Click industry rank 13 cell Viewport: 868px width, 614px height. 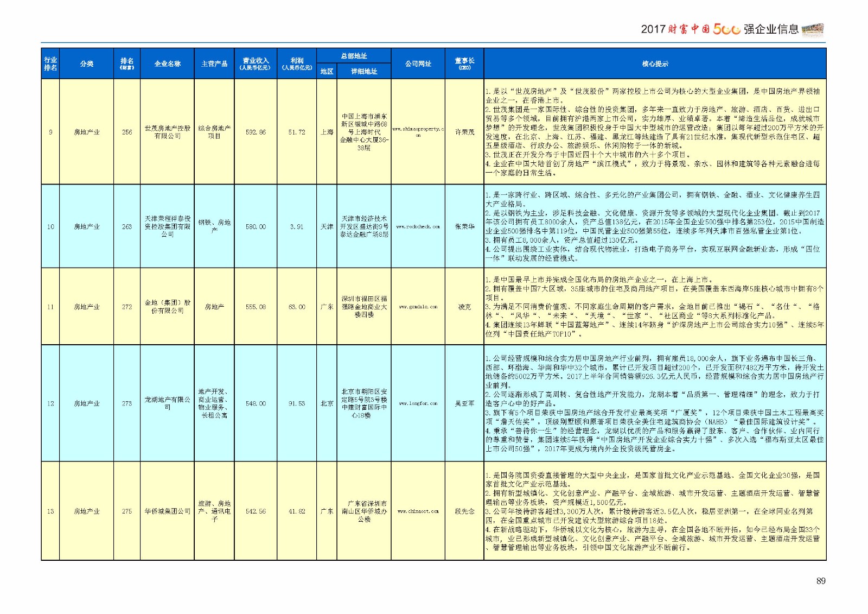coord(50,511)
